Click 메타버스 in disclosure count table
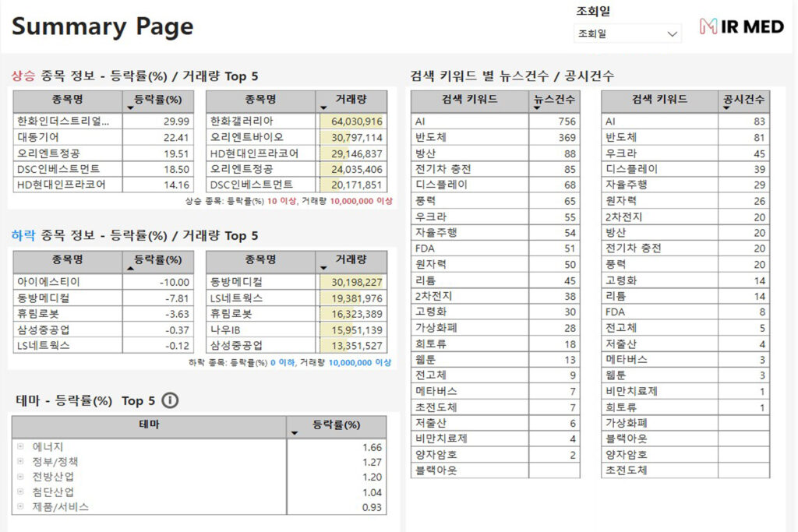798x532 pixels. click(627, 360)
